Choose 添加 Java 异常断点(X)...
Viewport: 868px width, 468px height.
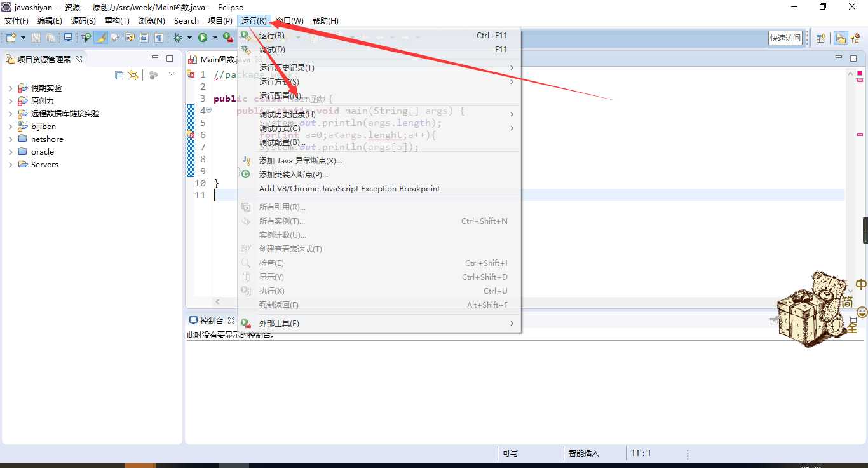pos(379,161)
